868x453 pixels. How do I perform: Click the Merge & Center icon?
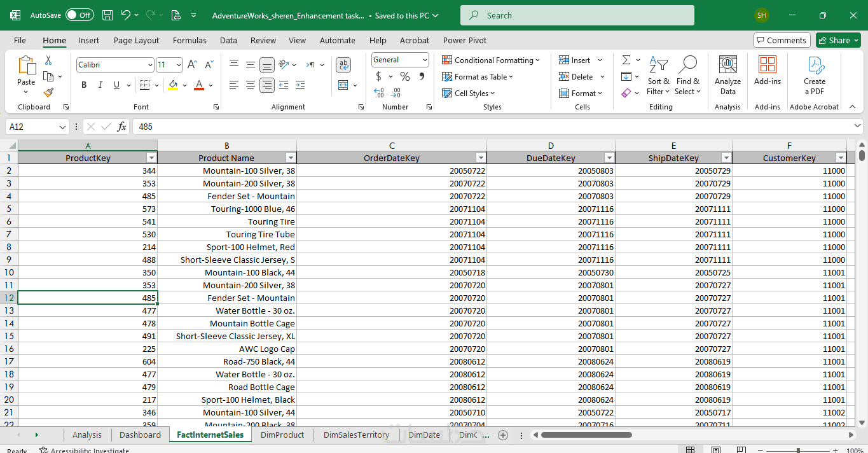(343, 85)
